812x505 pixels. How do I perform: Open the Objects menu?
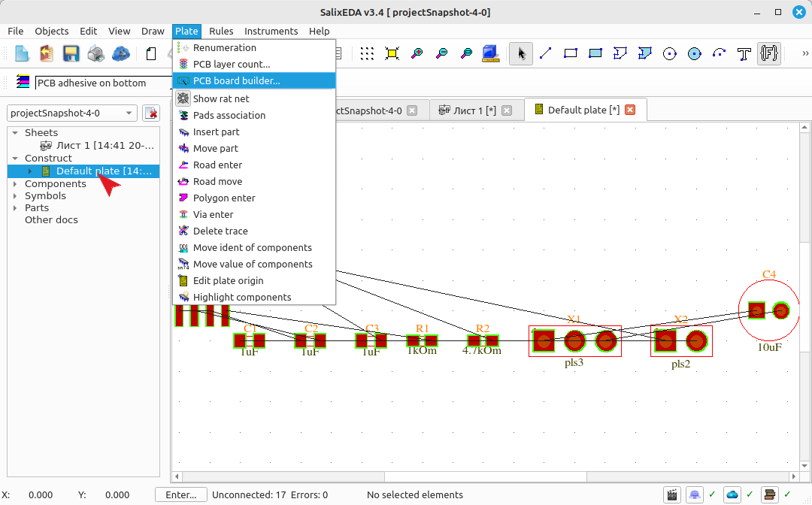click(x=52, y=31)
